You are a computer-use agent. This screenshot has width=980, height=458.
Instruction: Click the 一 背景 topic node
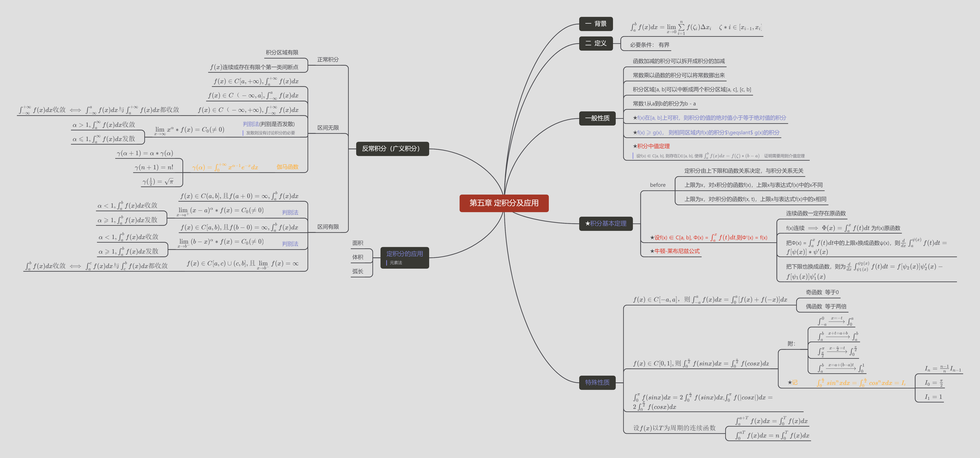[x=596, y=24]
